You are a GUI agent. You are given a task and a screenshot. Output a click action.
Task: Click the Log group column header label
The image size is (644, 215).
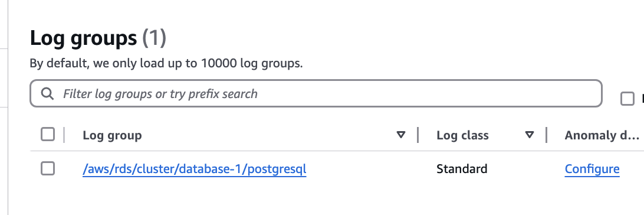point(112,135)
